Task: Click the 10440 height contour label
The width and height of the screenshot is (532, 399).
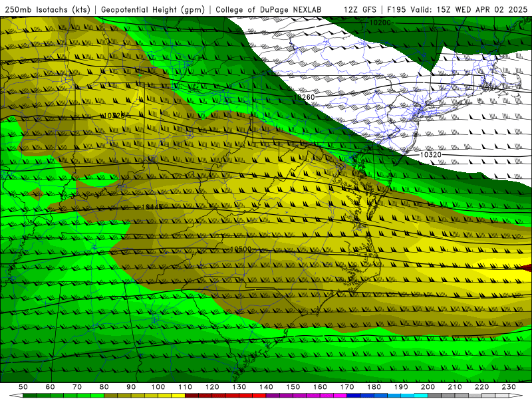Action: (152, 207)
